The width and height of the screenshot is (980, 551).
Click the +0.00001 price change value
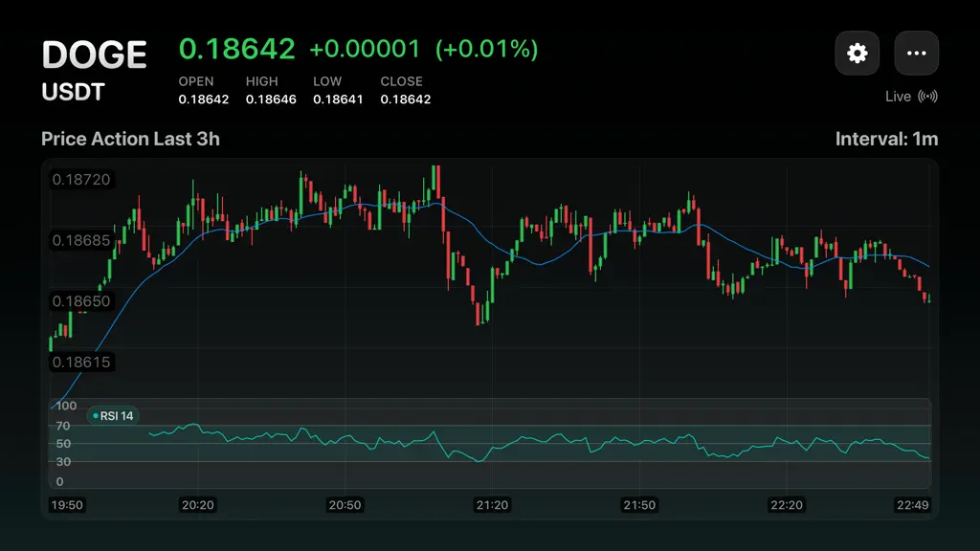(x=365, y=50)
